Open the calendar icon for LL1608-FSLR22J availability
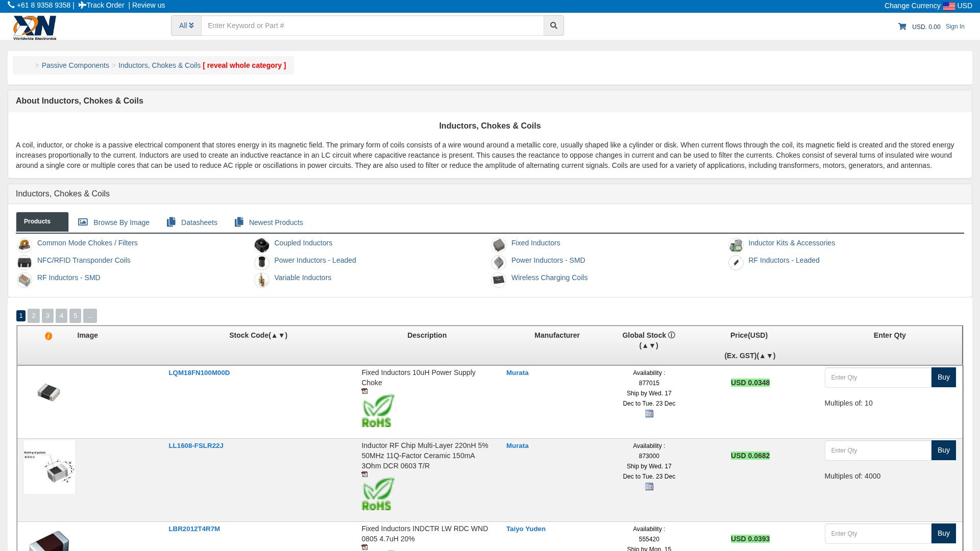This screenshot has width=980, height=551. tap(649, 487)
